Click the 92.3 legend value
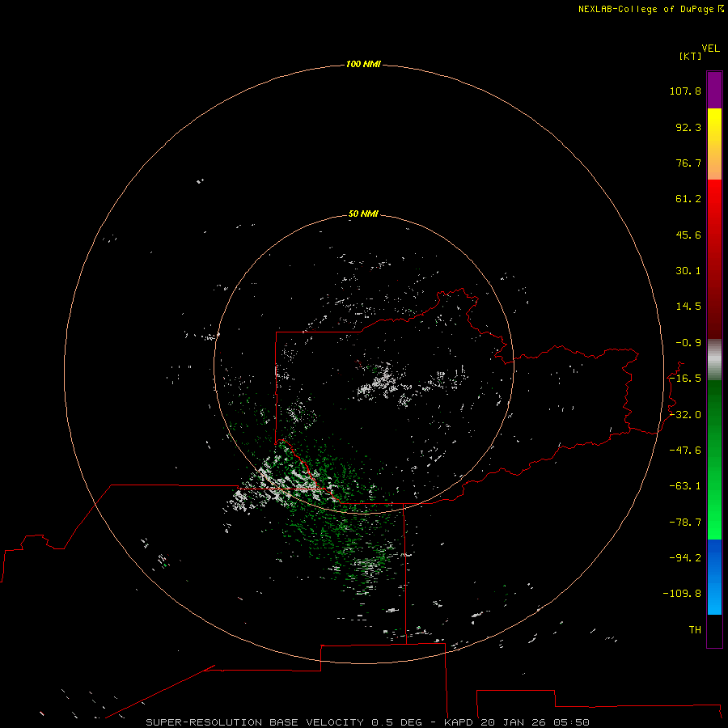The image size is (728, 728). tap(688, 127)
